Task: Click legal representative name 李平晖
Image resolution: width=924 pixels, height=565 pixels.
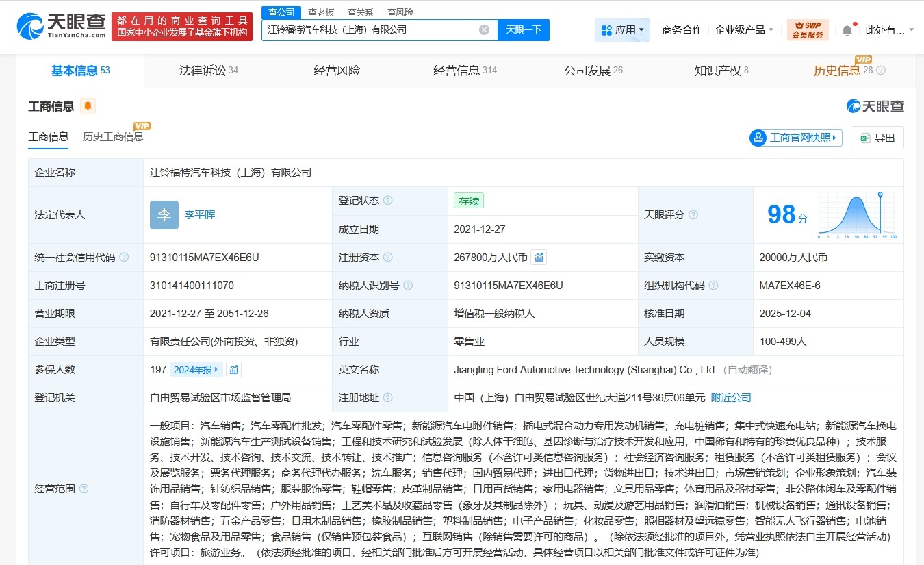Action: point(198,214)
